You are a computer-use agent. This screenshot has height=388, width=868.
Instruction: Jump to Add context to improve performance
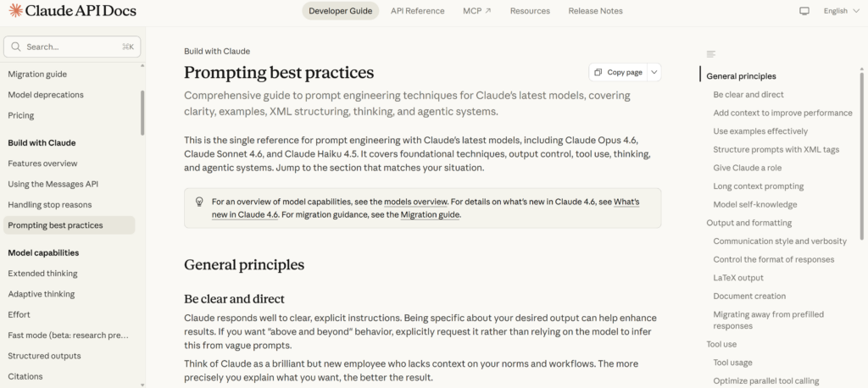tap(782, 113)
